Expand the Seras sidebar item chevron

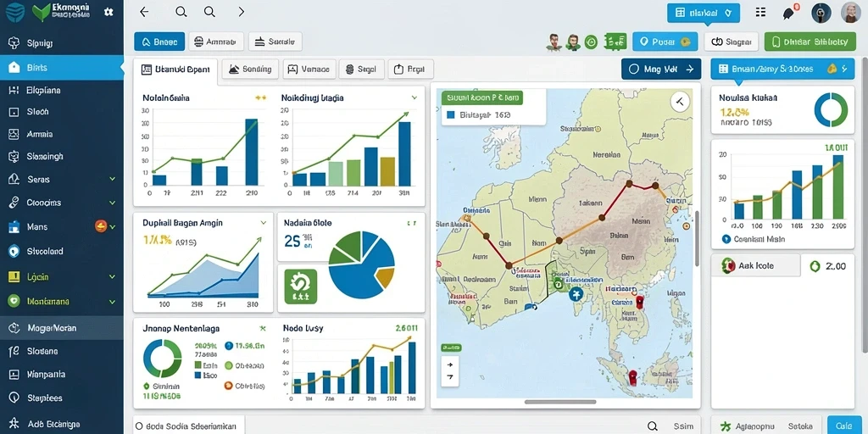tap(113, 180)
